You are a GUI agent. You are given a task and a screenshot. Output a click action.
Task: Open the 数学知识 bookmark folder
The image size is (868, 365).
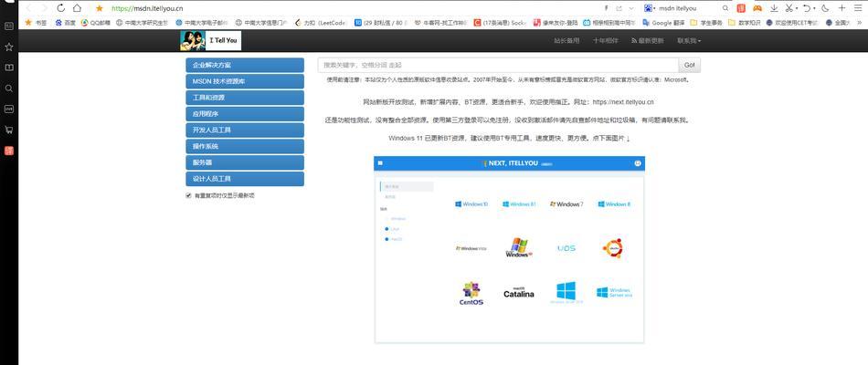pyautogui.click(x=745, y=23)
